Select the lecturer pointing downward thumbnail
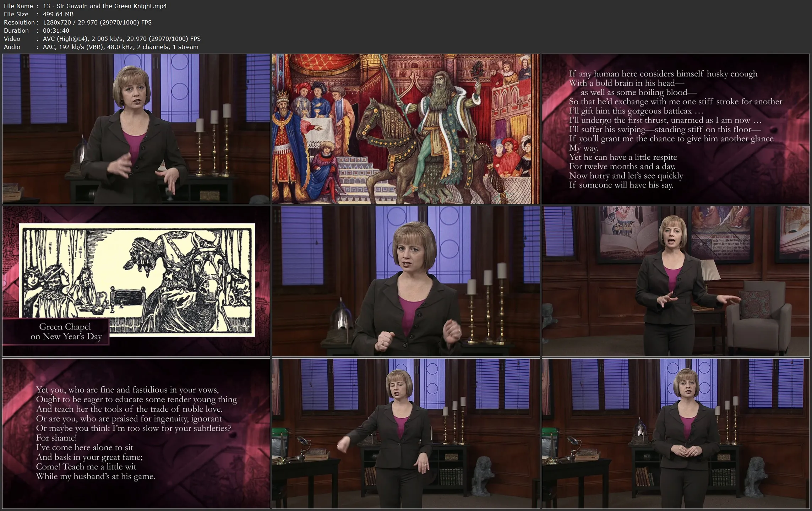This screenshot has width=812, height=511. coord(406,434)
